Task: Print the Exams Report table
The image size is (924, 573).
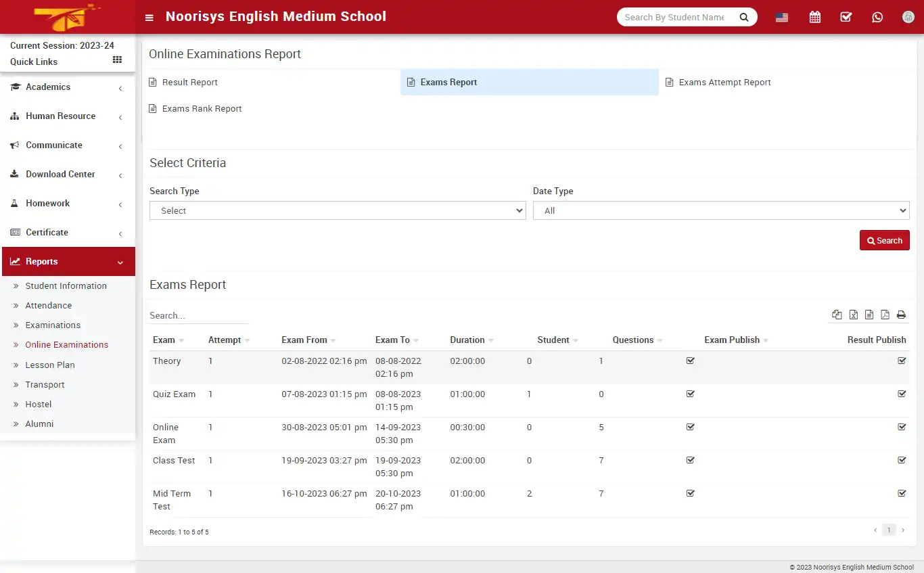Action: coord(901,315)
